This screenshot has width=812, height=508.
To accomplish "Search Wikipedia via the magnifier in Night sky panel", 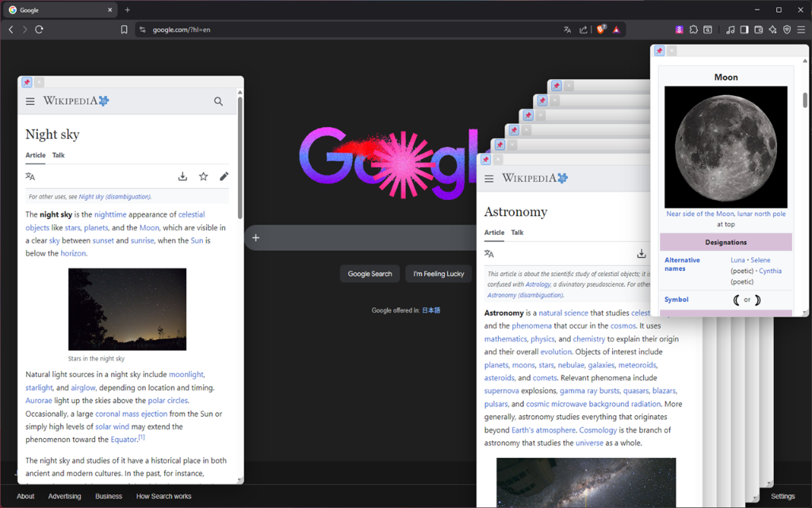I will click(x=218, y=102).
